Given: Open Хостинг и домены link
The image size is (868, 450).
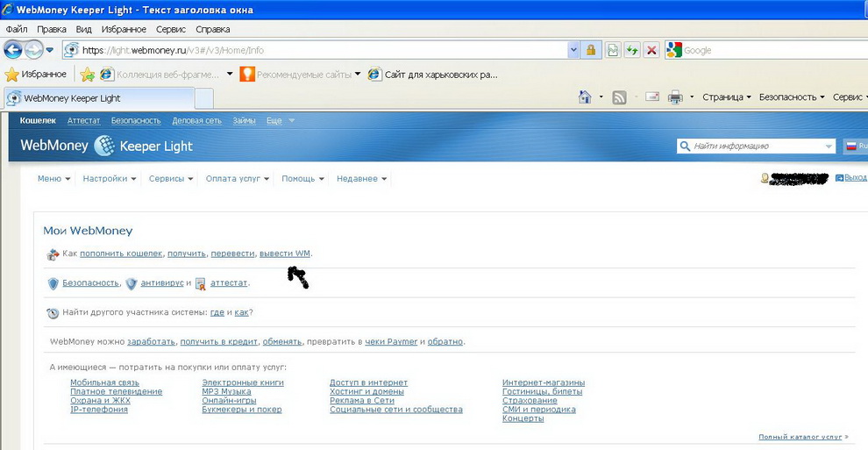Looking at the screenshot, I should 366,391.
